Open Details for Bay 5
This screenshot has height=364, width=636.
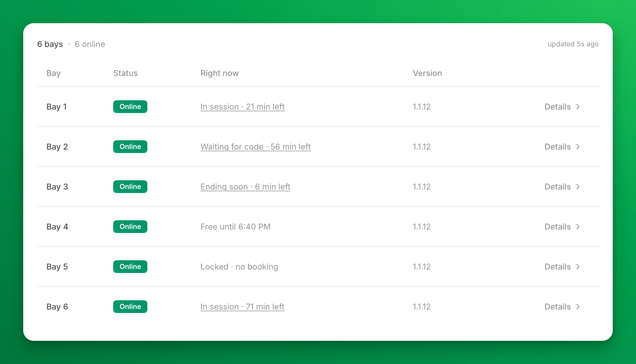(x=562, y=267)
